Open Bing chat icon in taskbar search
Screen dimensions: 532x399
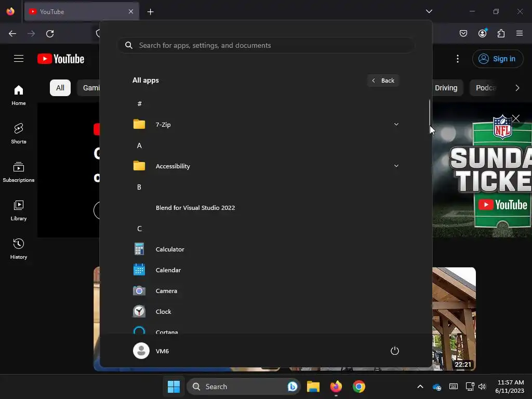click(292, 387)
